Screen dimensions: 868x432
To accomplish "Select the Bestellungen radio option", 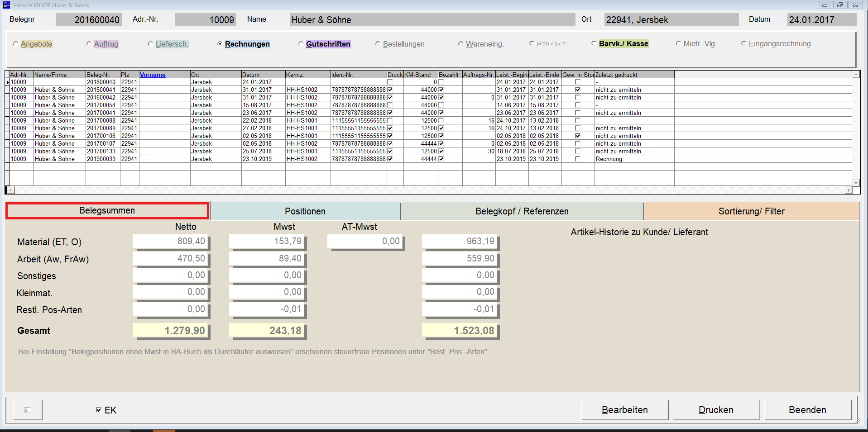I will tap(378, 44).
